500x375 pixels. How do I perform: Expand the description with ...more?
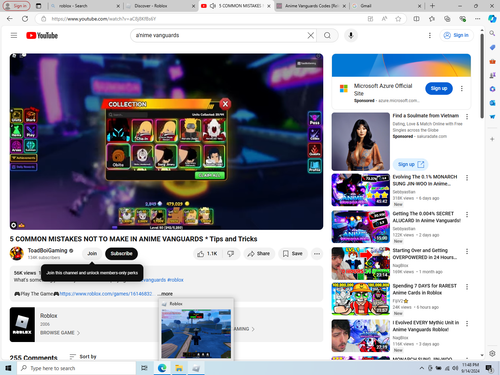click(166, 294)
